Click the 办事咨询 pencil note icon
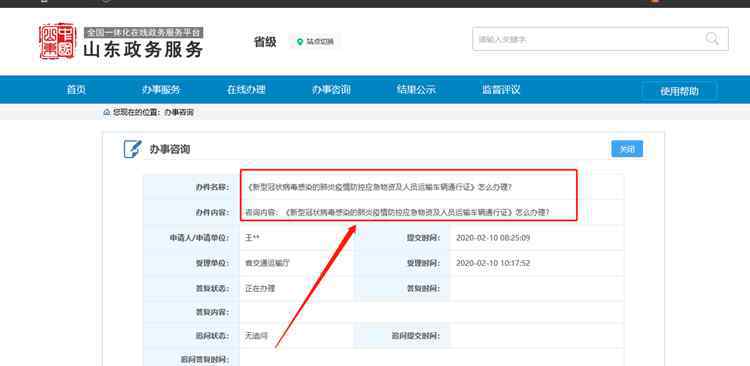750x366 pixels. (132, 149)
